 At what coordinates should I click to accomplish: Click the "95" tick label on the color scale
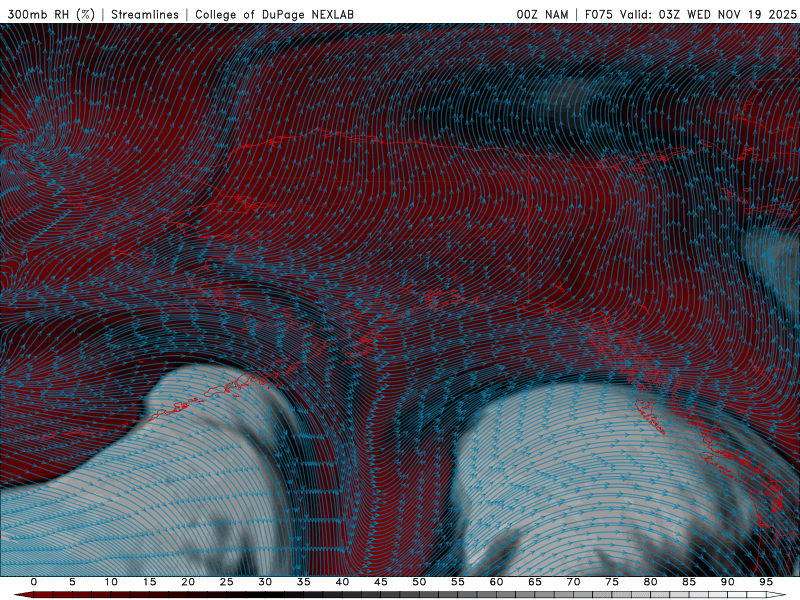pos(766,582)
